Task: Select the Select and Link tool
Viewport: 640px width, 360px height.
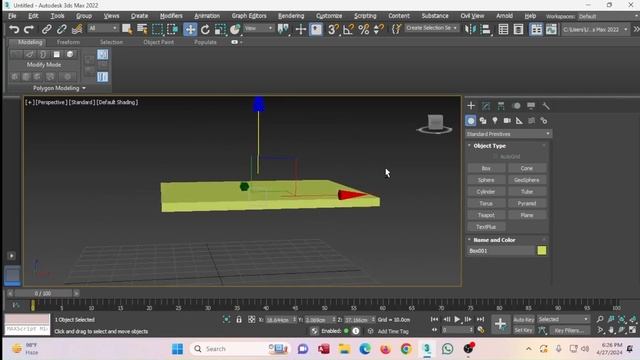Action: tap(46, 29)
